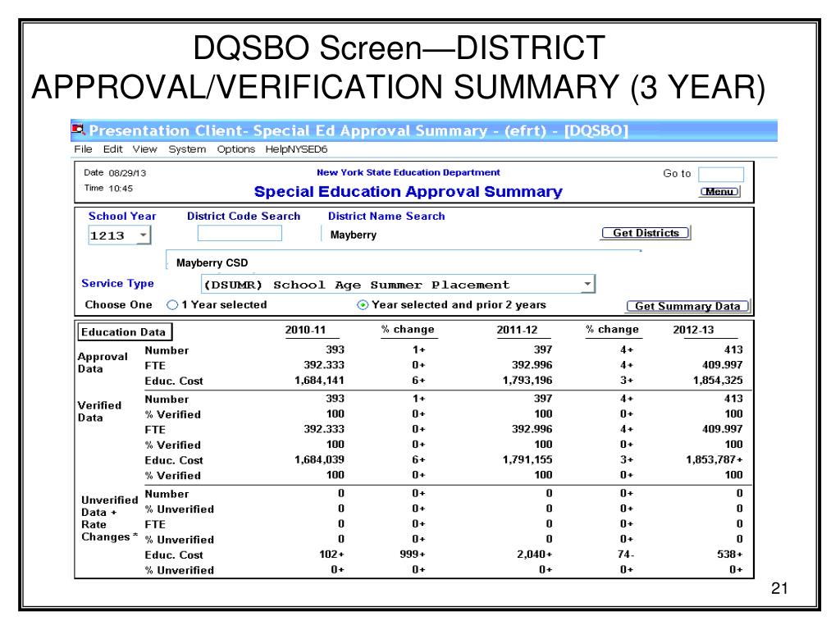Screen dimensions: 840x630
Task: Open the HelpNYSED6 menu
Action: 296,149
